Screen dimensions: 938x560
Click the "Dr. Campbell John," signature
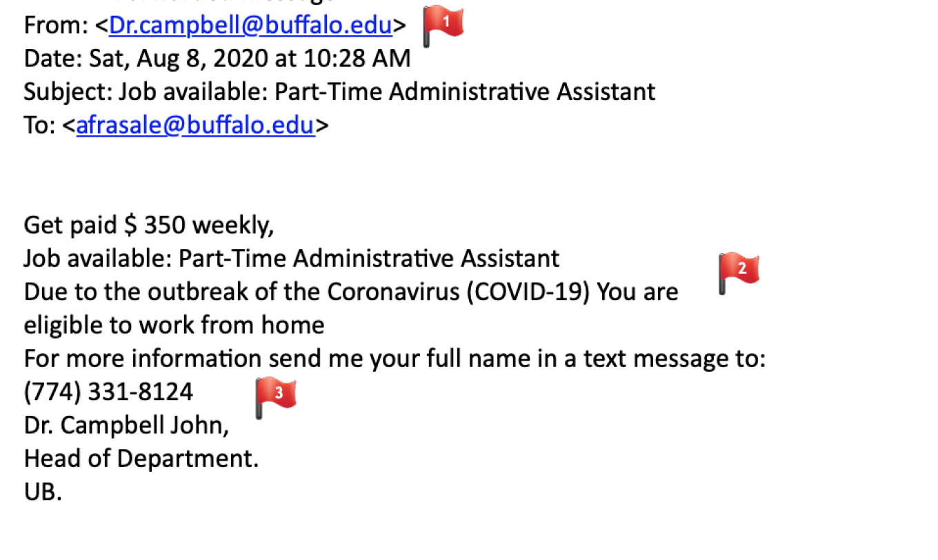[x=126, y=425]
